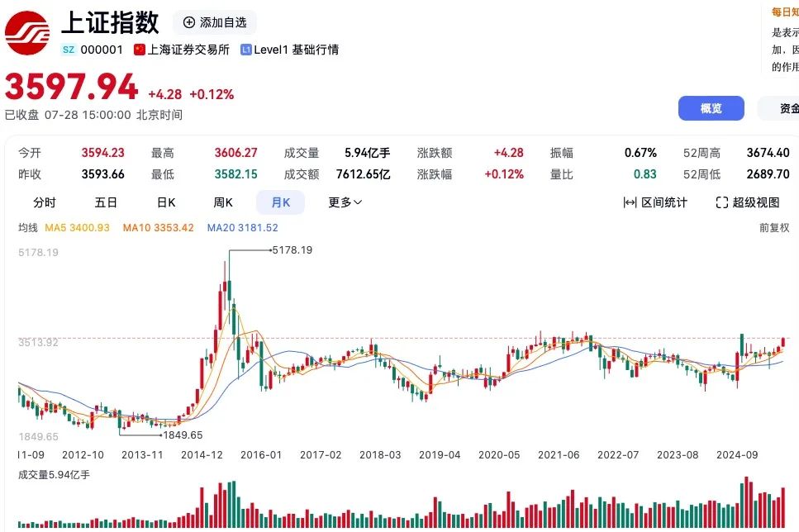799x532 pixels.
Task: Click the Shanghai Stock Exchange red logo
Action: (26, 31)
